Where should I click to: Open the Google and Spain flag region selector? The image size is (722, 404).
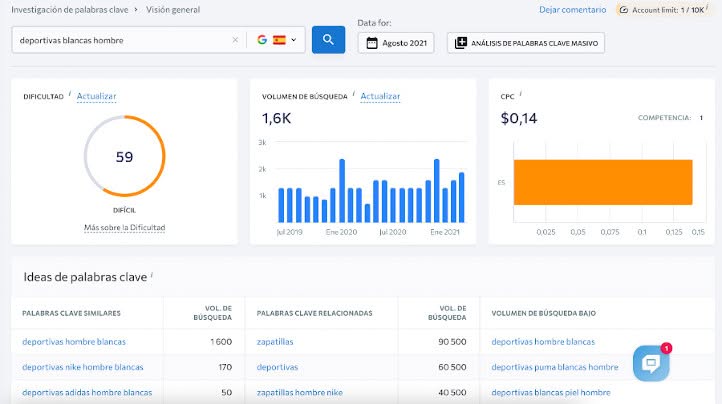tap(276, 40)
